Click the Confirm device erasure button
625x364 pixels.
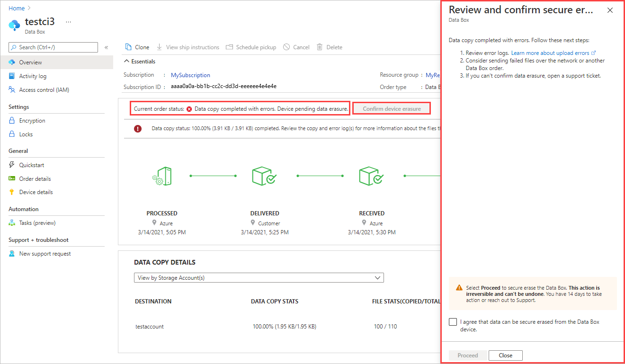coord(391,108)
